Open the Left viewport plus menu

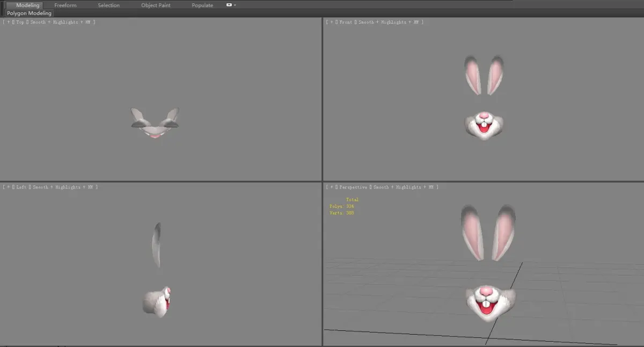coord(9,187)
